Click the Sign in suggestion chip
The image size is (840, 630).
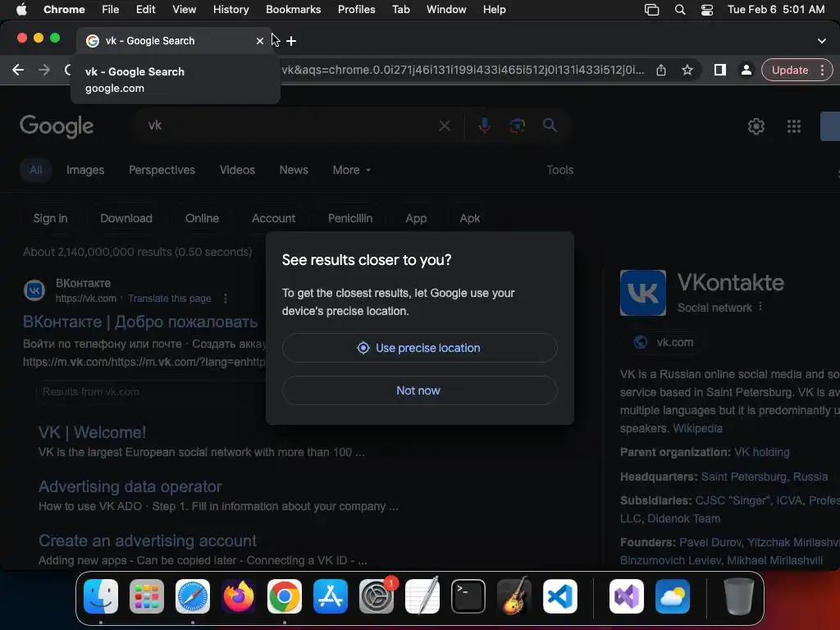point(50,218)
